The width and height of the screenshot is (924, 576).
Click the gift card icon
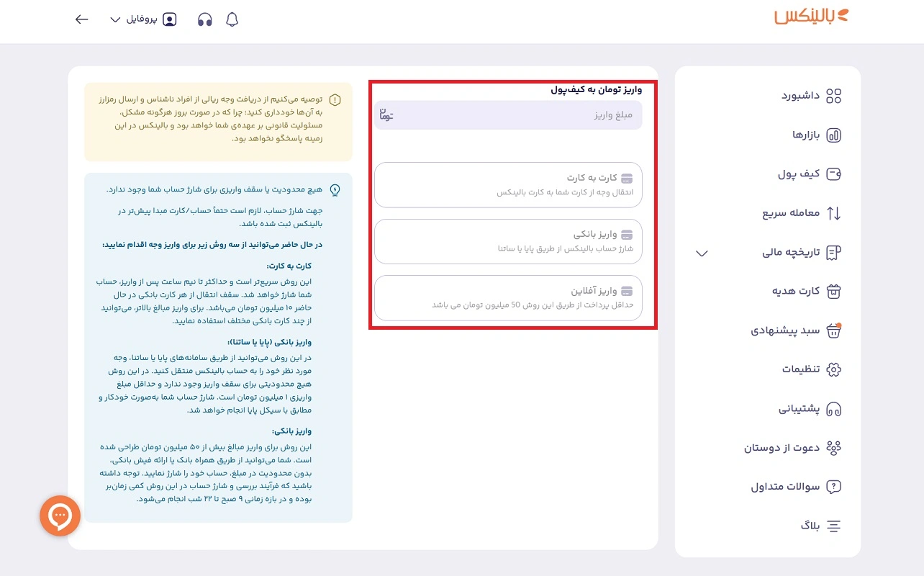pos(833,291)
